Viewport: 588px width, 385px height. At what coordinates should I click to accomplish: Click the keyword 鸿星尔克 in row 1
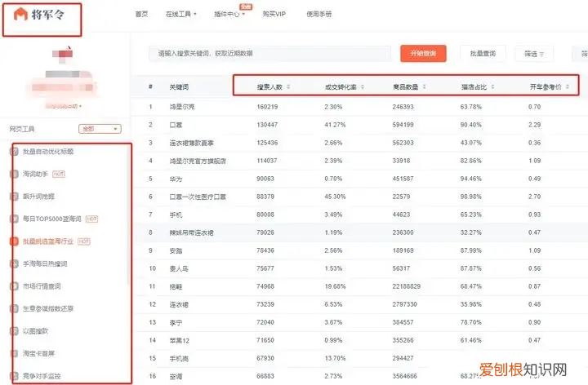182,107
